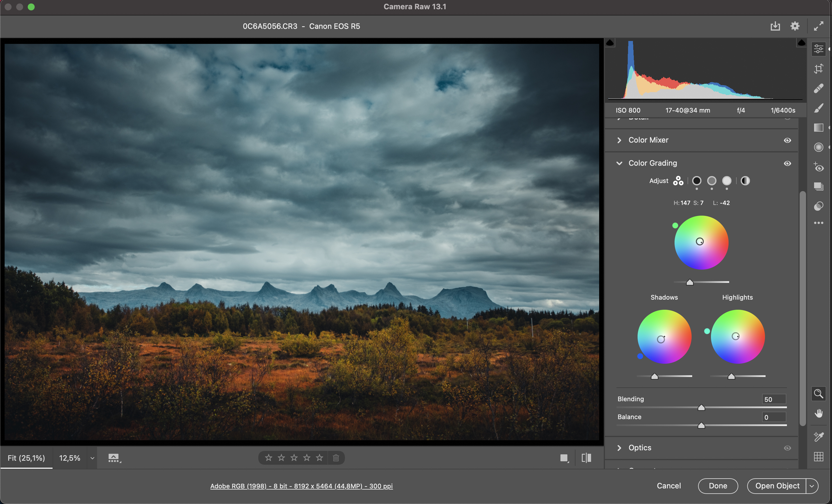The width and height of the screenshot is (832, 504).
Task: Open the Open Object options dropdown arrow
Action: [x=812, y=486]
